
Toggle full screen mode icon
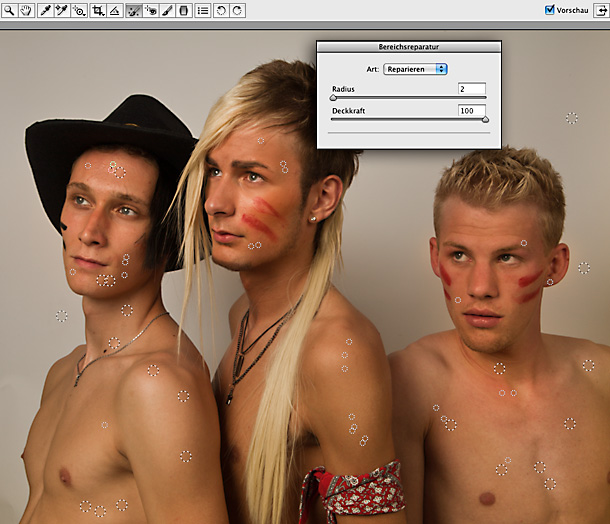(x=601, y=11)
